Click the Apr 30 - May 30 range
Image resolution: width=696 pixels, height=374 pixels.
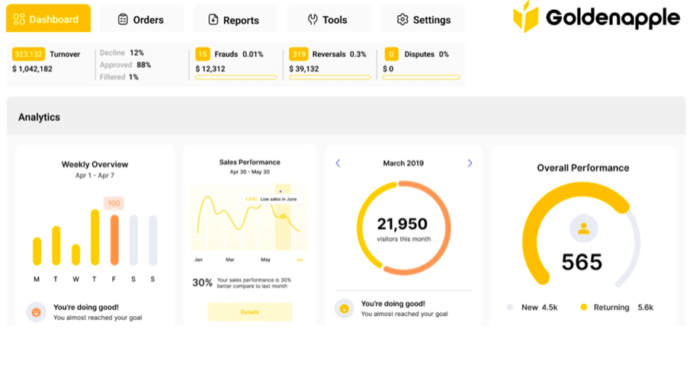coord(249,172)
